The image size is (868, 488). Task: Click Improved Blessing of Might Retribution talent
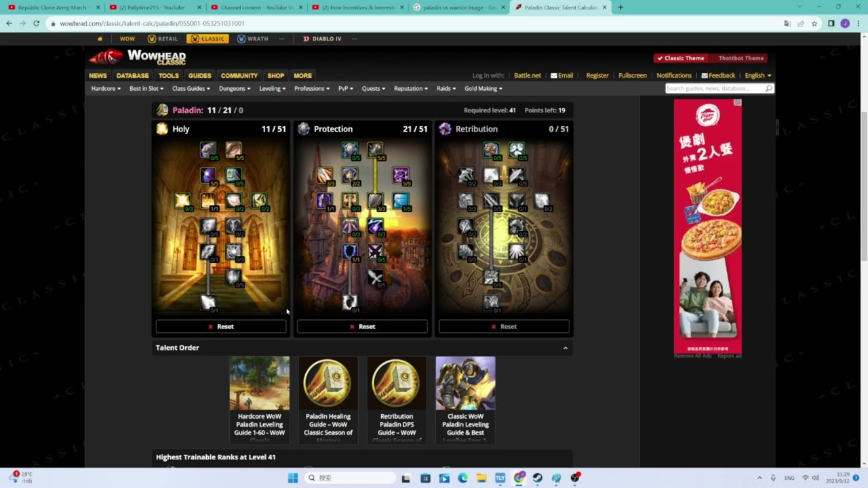click(x=491, y=149)
